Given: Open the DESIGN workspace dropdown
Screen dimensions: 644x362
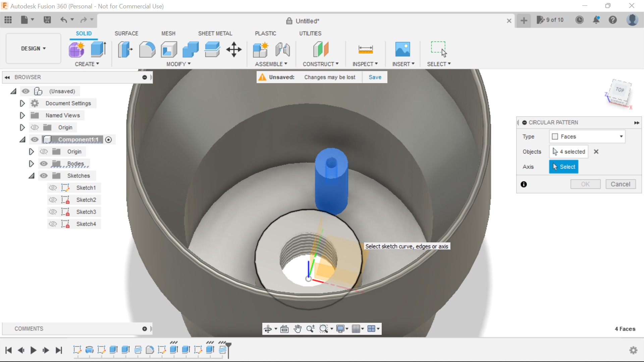Looking at the screenshot, I should point(33,49).
